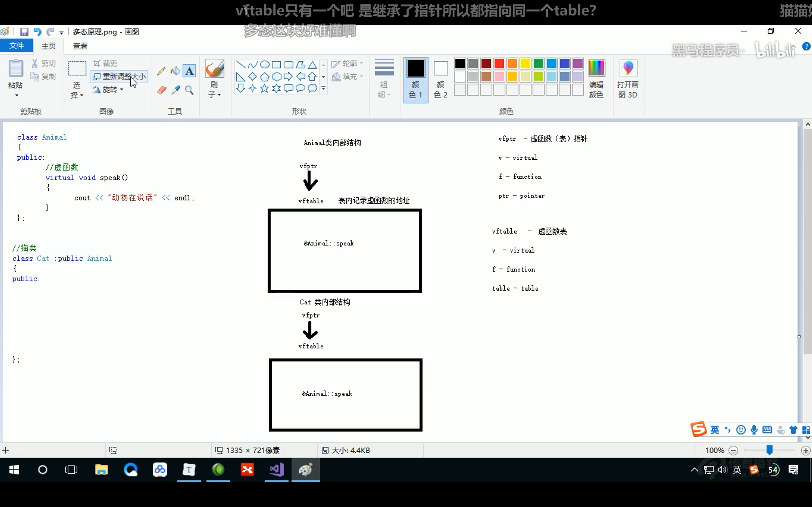This screenshot has height=507, width=812.
Task: Pick the Eraser tool
Action: coord(161,90)
